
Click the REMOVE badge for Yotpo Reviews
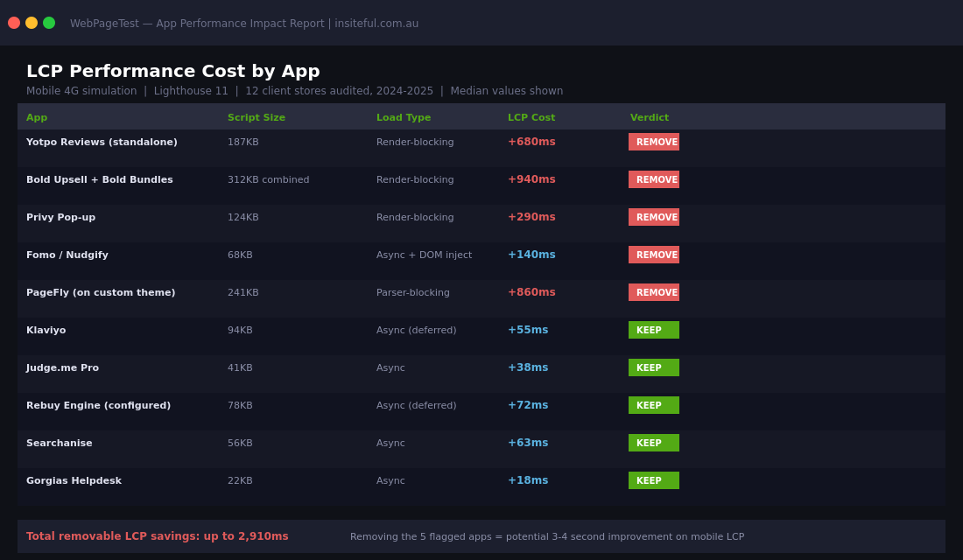pos(653,142)
